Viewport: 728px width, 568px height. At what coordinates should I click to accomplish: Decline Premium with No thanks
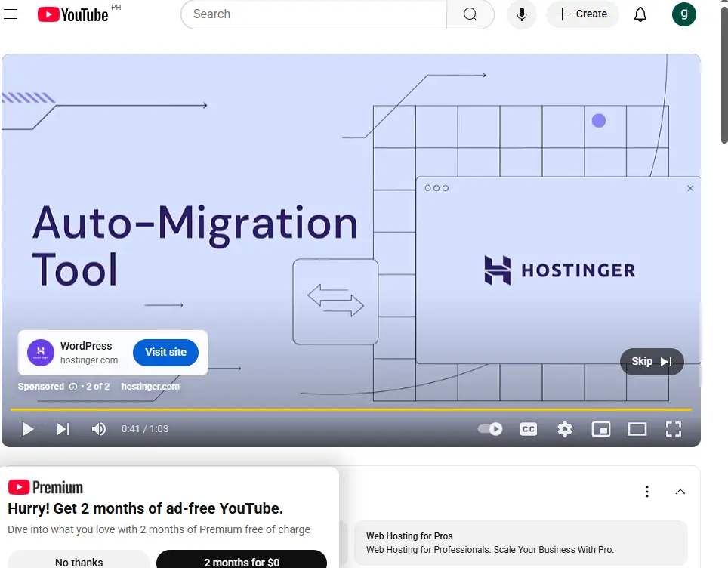click(x=79, y=560)
